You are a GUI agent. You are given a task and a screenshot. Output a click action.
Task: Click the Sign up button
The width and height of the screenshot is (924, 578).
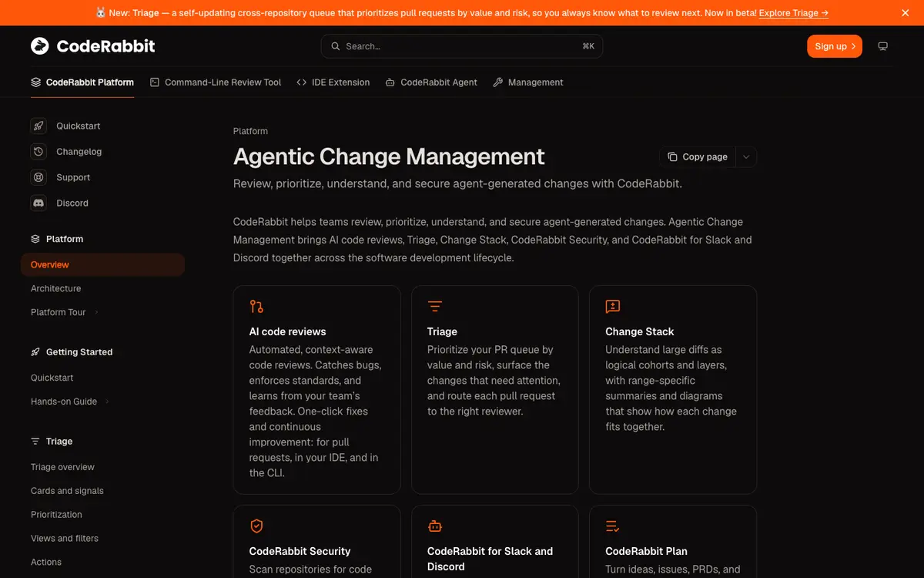point(835,46)
